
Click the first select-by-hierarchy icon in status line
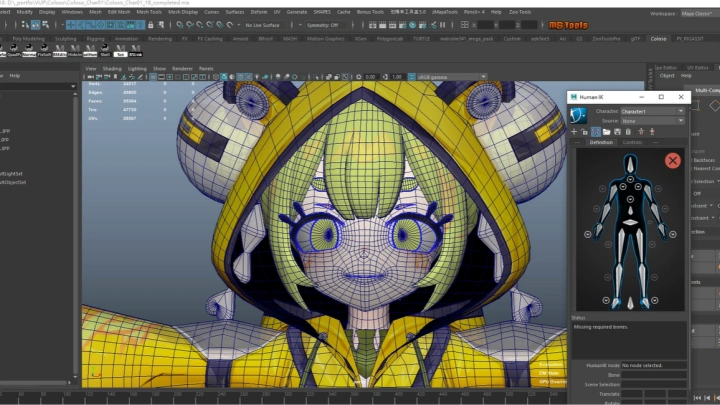[x=24, y=25]
